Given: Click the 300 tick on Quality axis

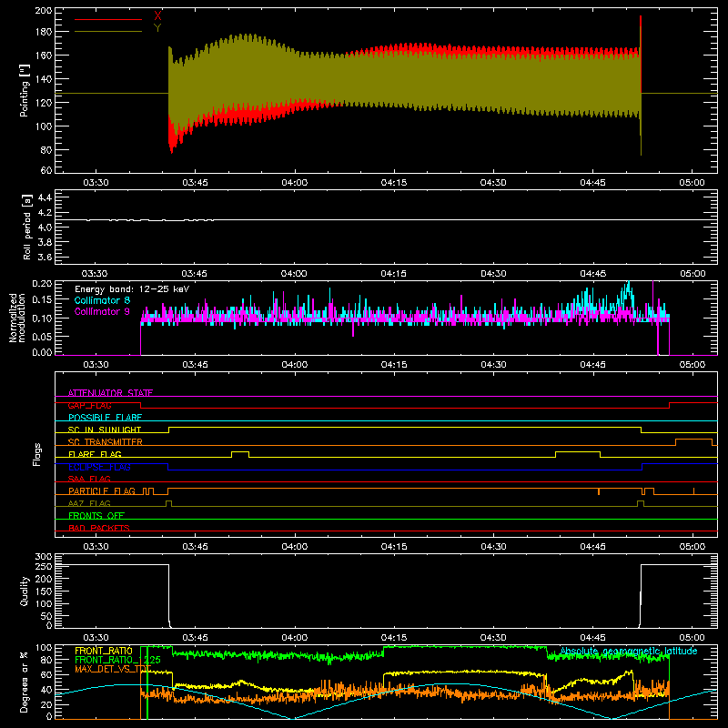Looking at the screenshot, I should (x=44, y=557).
